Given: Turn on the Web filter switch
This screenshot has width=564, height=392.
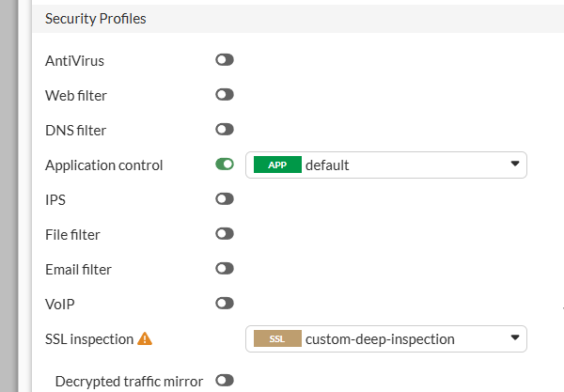Looking at the screenshot, I should point(224,95).
